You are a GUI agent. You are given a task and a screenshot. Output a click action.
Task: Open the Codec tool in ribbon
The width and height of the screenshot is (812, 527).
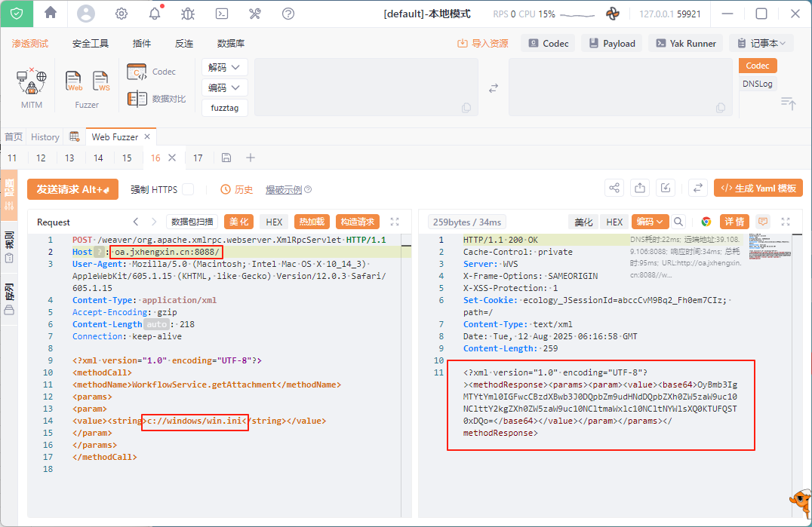click(151, 72)
